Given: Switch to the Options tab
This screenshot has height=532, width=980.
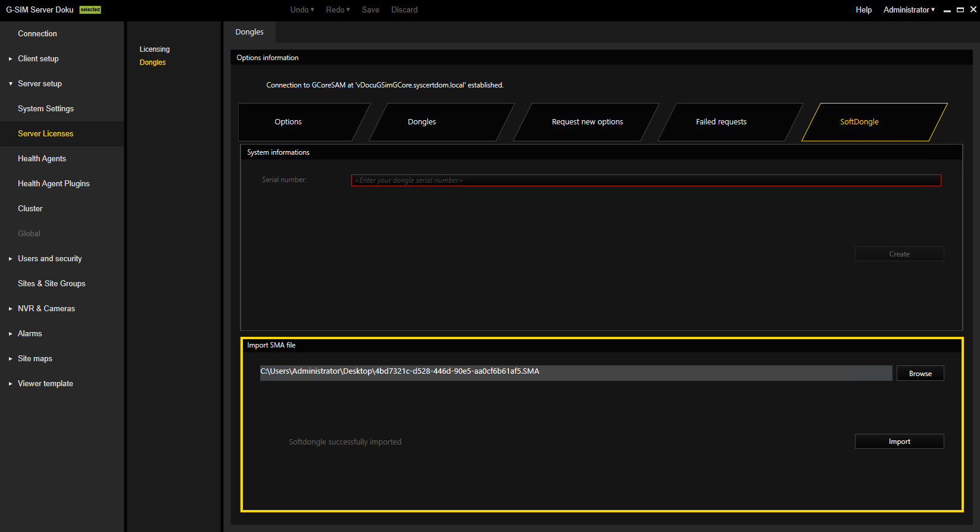Looking at the screenshot, I should (x=288, y=122).
